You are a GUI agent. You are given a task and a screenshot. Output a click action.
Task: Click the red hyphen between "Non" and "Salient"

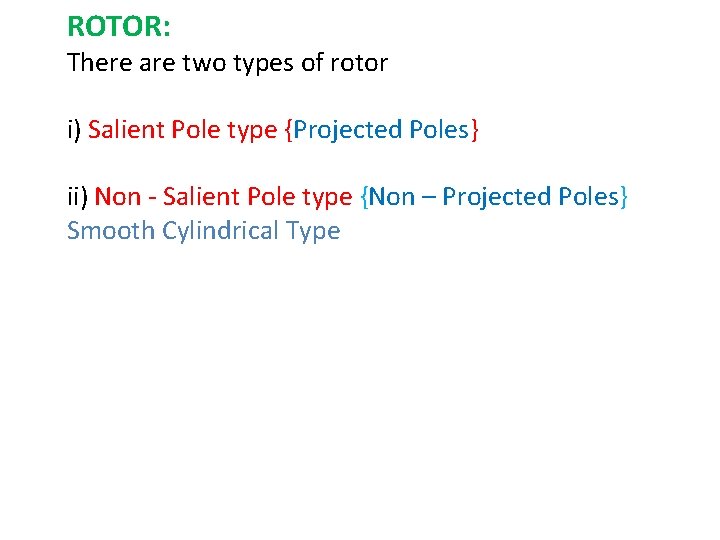152,199
